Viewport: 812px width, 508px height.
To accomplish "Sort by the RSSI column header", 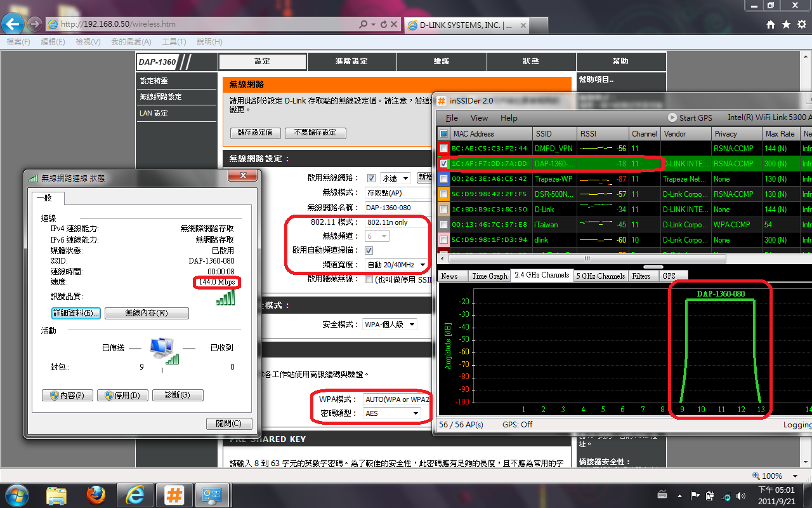I will [603, 134].
